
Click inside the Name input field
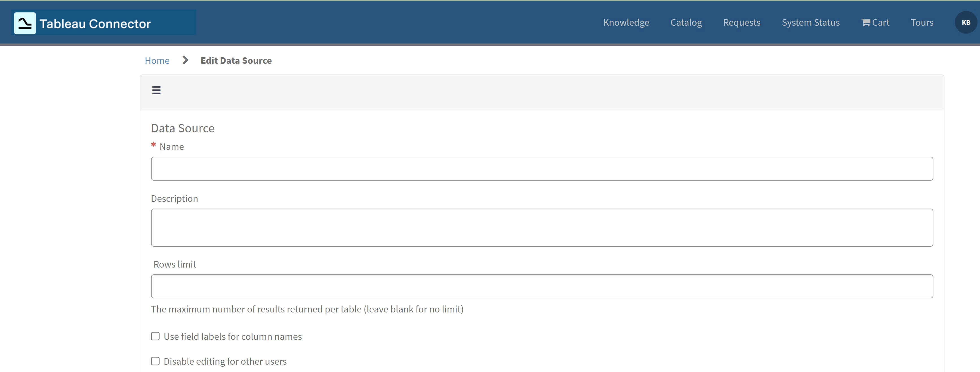tap(540, 169)
